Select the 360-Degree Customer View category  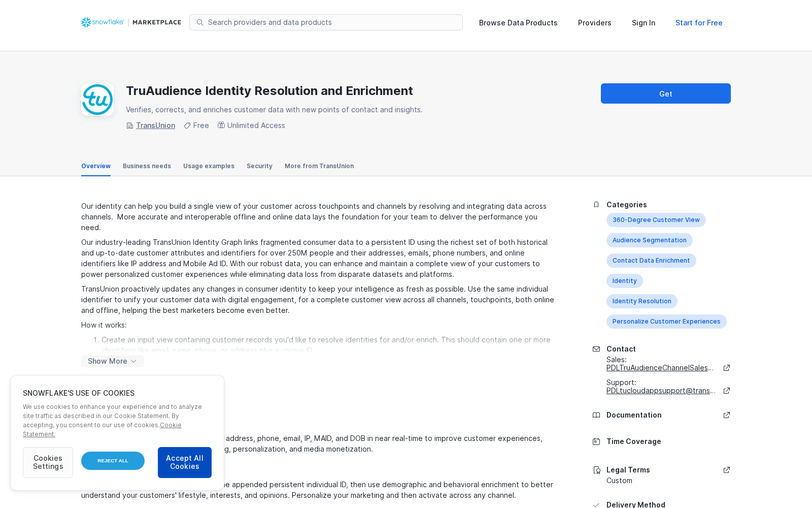tap(656, 220)
